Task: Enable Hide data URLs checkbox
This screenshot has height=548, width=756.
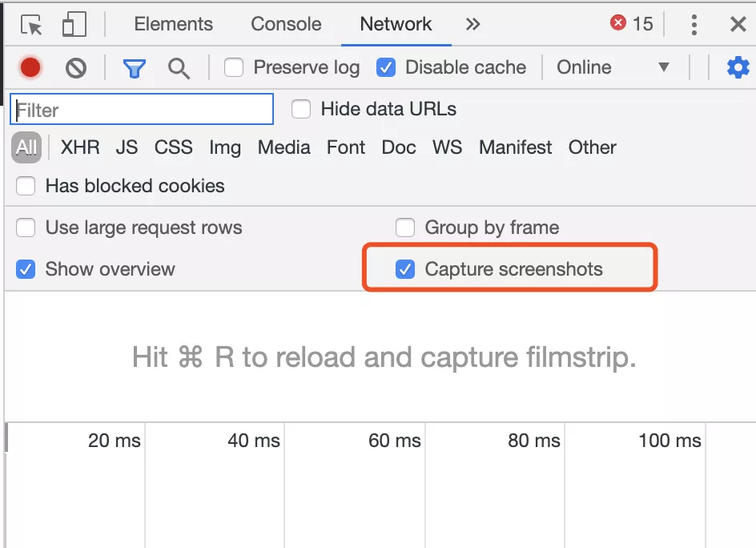Action: coord(301,110)
